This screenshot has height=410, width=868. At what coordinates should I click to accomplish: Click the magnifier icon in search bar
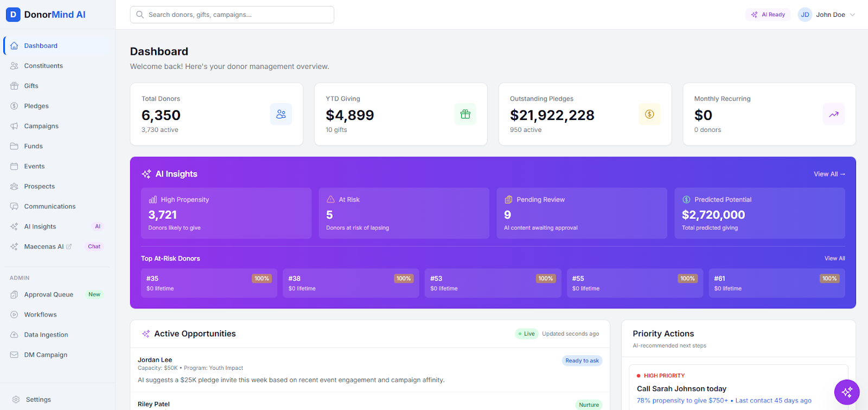(140, 15)
